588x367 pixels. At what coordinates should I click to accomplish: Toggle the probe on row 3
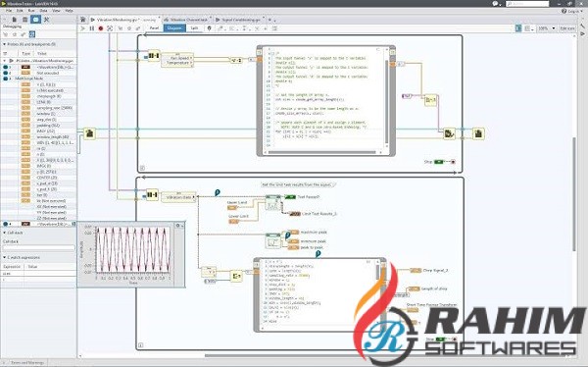click(5, 67)
